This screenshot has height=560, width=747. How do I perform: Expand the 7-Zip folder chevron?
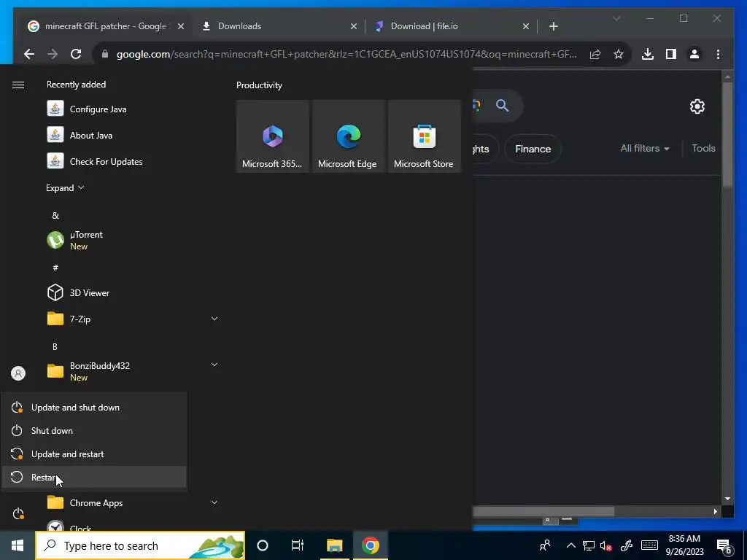click(x=214, y=319)
